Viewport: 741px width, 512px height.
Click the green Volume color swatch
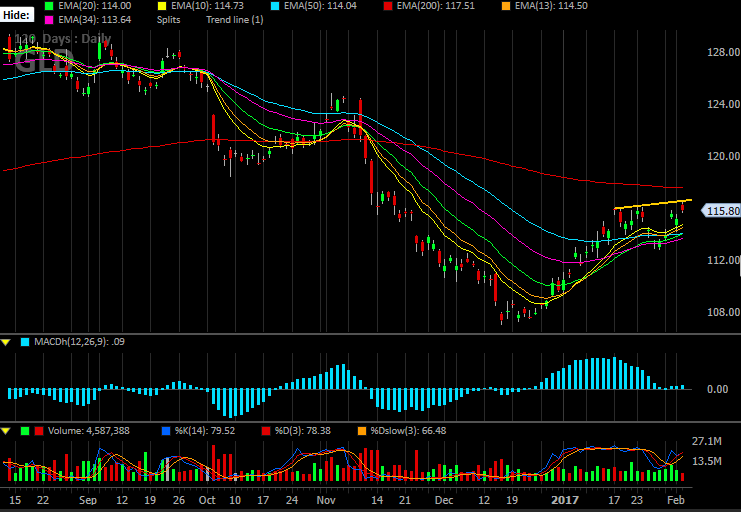25,431
